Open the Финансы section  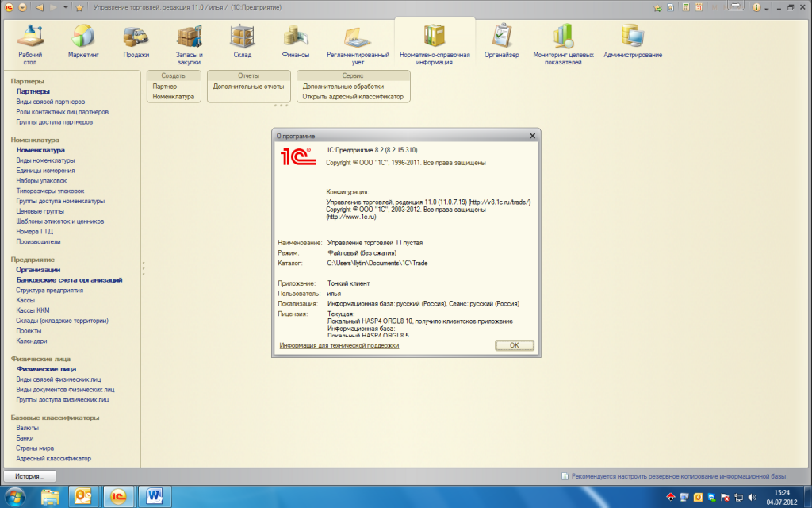click(296, 41)
